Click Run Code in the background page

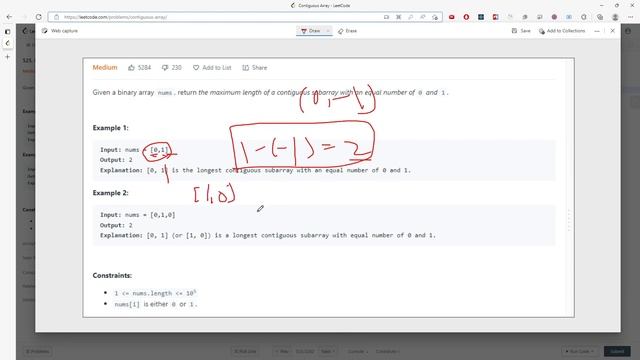[580, 351]
